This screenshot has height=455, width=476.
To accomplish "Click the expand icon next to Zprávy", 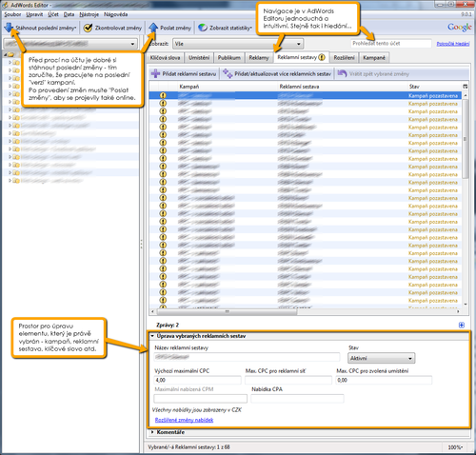I will (462, 325).
